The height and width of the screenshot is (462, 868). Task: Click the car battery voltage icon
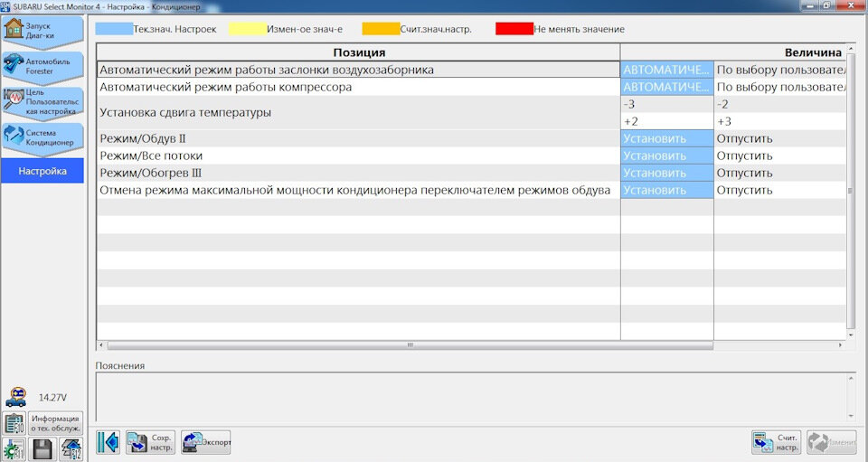[16, 397]
